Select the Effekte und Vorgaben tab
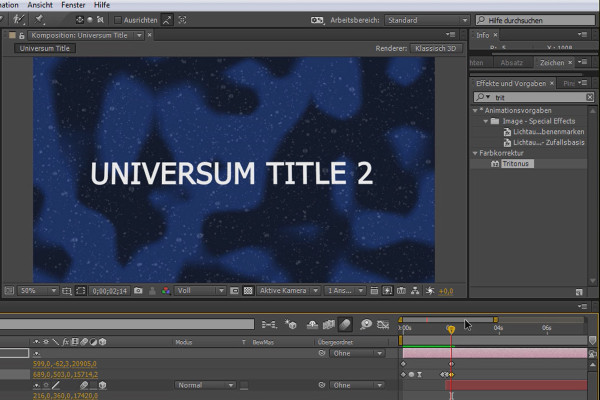Screen dimensions: 600x400 (511, 83)
